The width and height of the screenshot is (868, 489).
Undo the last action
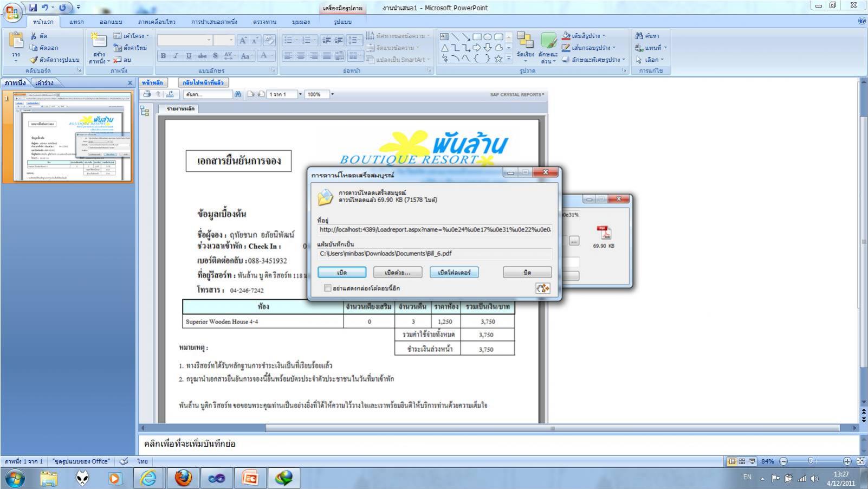46,8
